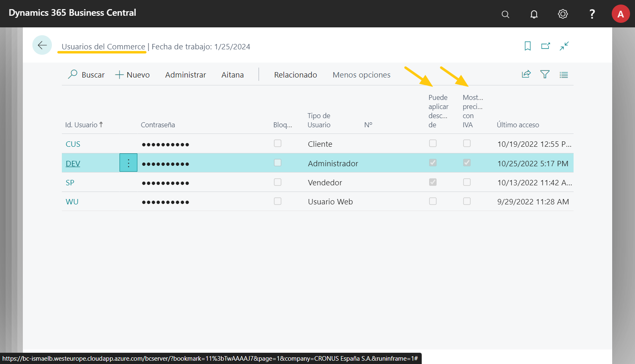Click Menos opciones
Image resolution: width=635 pixels, height=364 pixels.
coord(361,75)
